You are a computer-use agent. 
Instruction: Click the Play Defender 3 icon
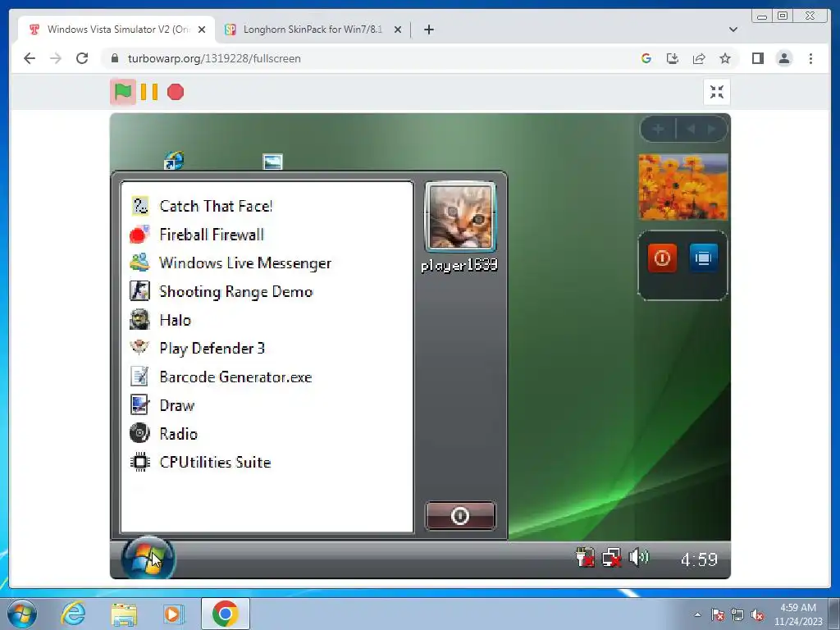tap(139, 348)
